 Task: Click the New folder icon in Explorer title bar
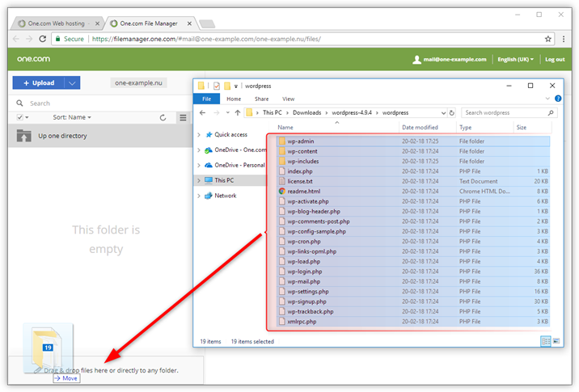(227, 86)
